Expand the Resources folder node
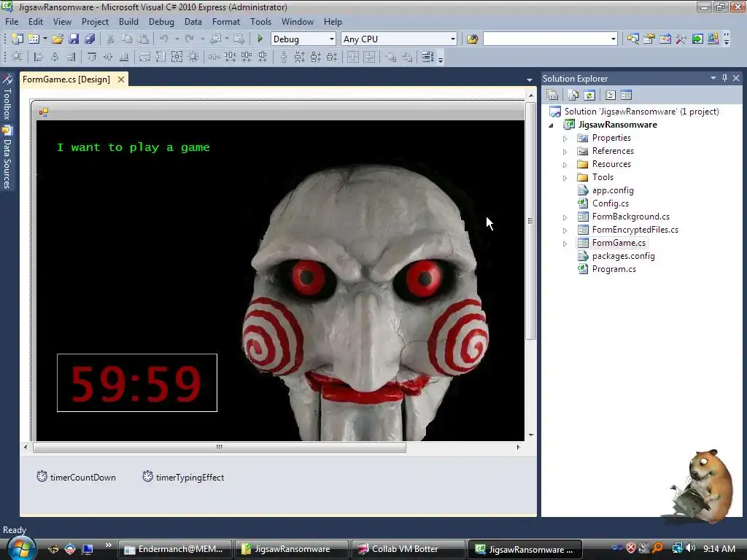The height and width of the screenshot is (560, 747). coord(565,165)
